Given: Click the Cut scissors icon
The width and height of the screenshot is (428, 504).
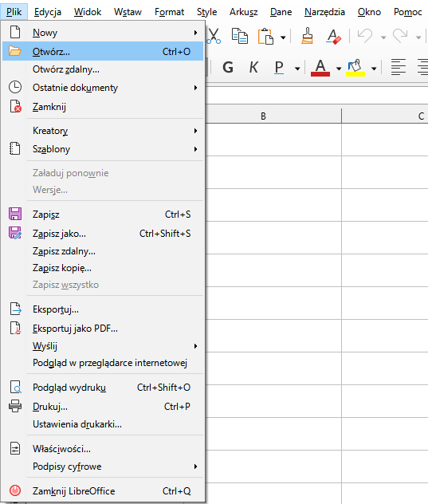Looking at the screenshot, I should [214, 36].
